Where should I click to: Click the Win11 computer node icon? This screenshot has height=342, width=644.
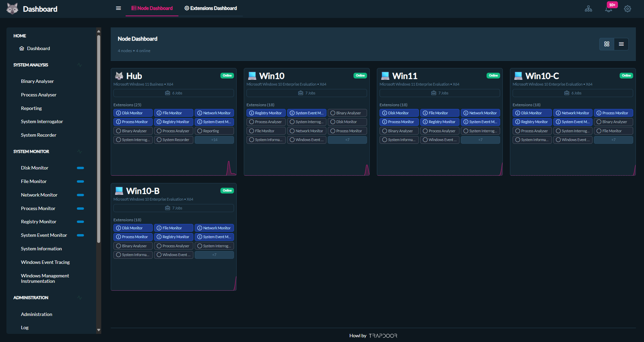[385, 76]
